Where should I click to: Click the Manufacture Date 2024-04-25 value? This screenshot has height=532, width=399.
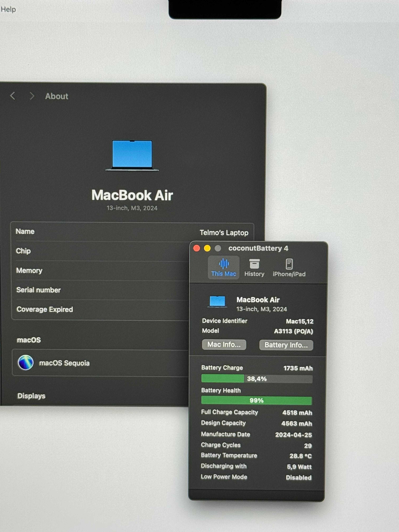(293, 435)
